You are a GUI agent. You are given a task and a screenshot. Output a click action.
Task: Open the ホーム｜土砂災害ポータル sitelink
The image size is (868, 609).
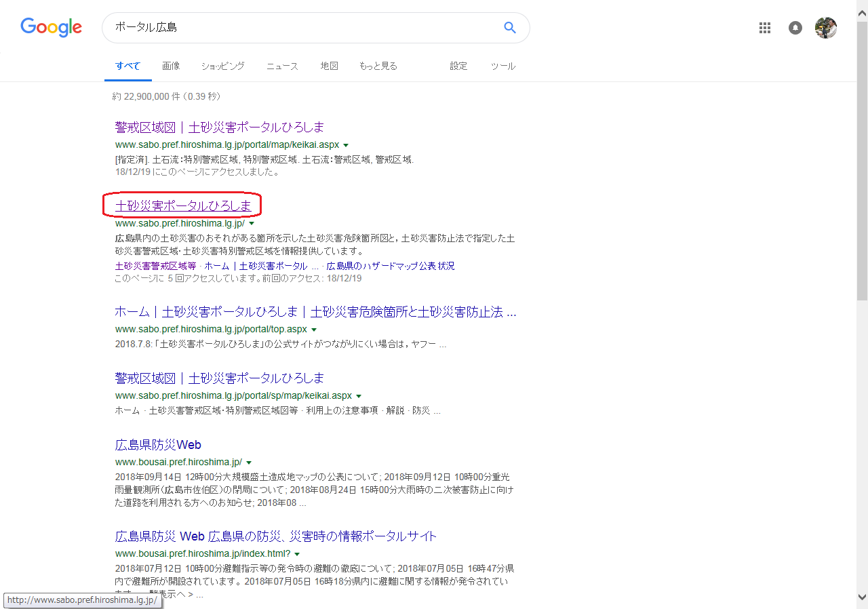(x=261, y=266)
